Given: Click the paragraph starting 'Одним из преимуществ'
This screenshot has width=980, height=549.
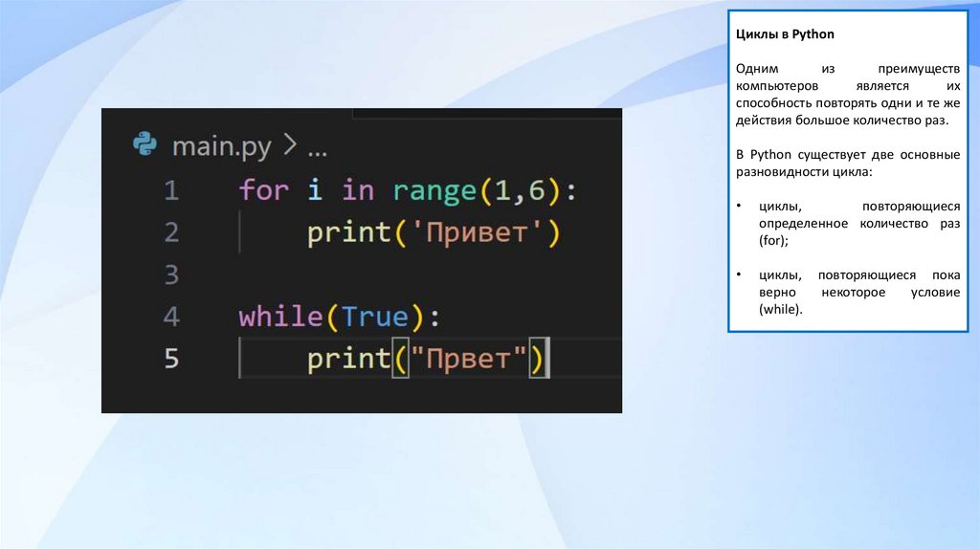Looking at the screenshot, I should [848, 95].
